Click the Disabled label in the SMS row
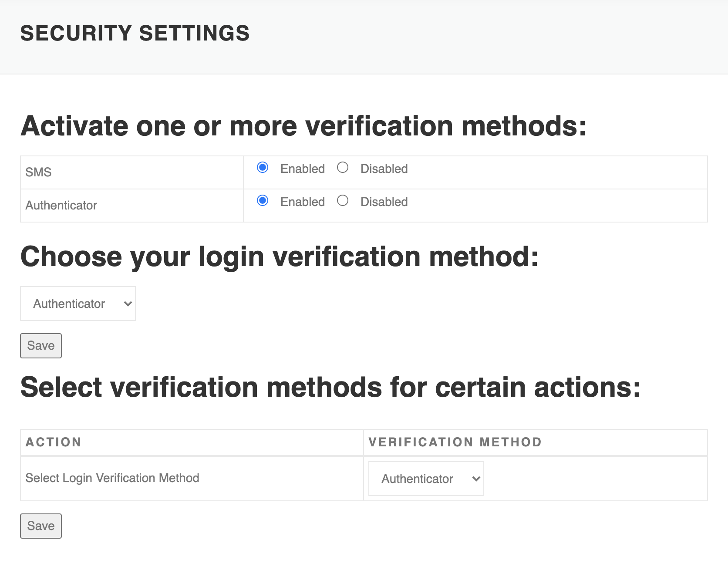Viewport: 728px width, 577px height. 384,169
